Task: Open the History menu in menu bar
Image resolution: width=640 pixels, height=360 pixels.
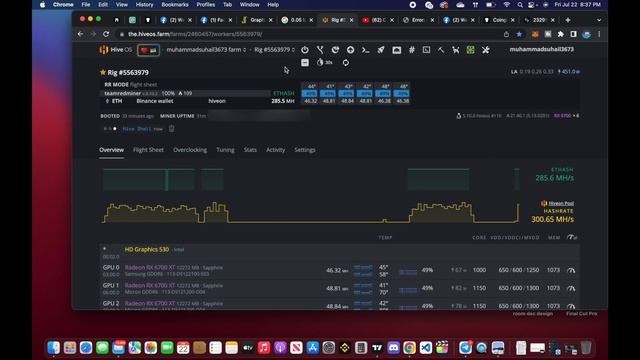Action: [144, 4]
